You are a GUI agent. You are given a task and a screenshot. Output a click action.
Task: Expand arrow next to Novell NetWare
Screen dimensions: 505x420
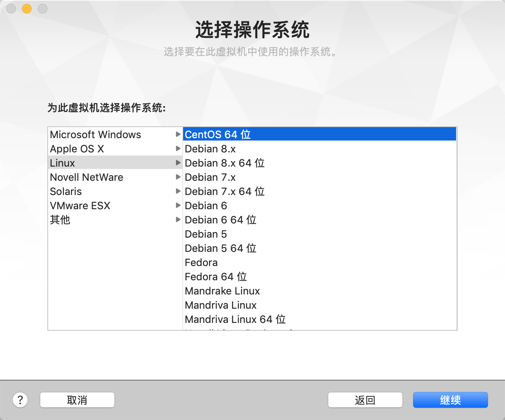[178, 177]
